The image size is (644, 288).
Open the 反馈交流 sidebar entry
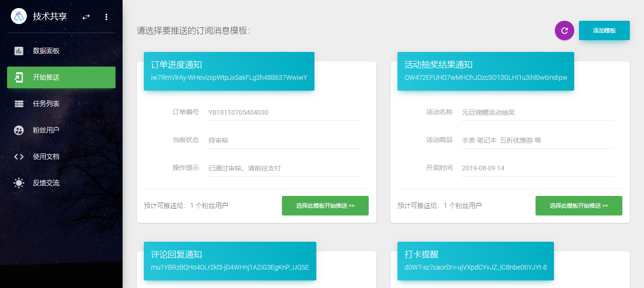[61, 183]
